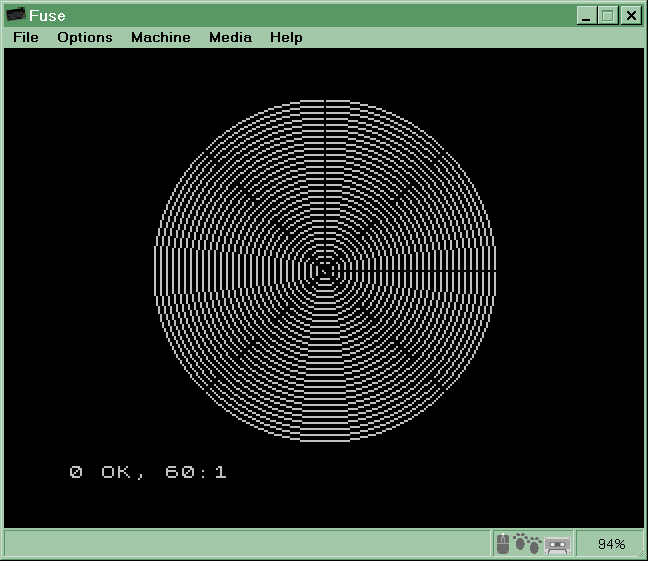Click the Fuse app icon in title bar
Viewport: 648px width, 561px height.
[x=16, y=15]
